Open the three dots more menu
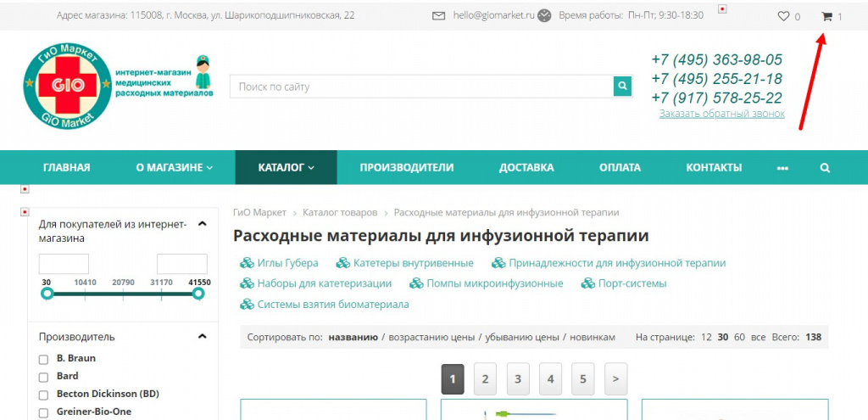Image resolution: width=868 pixels, height=420 pixels. 782,168
